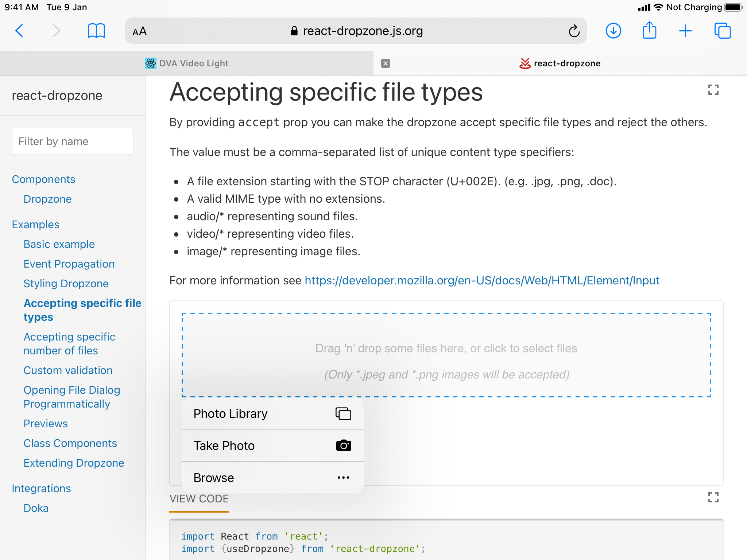Open the Styling Dropzone example
Viewport: 747px width, 560px height.
pos(66,283)
